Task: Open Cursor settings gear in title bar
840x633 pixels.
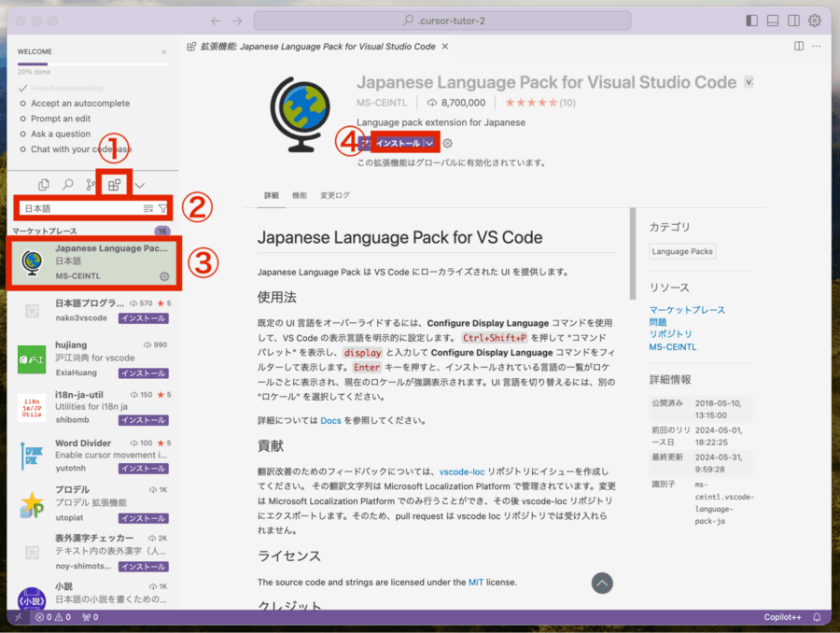Action: (814, 21)
